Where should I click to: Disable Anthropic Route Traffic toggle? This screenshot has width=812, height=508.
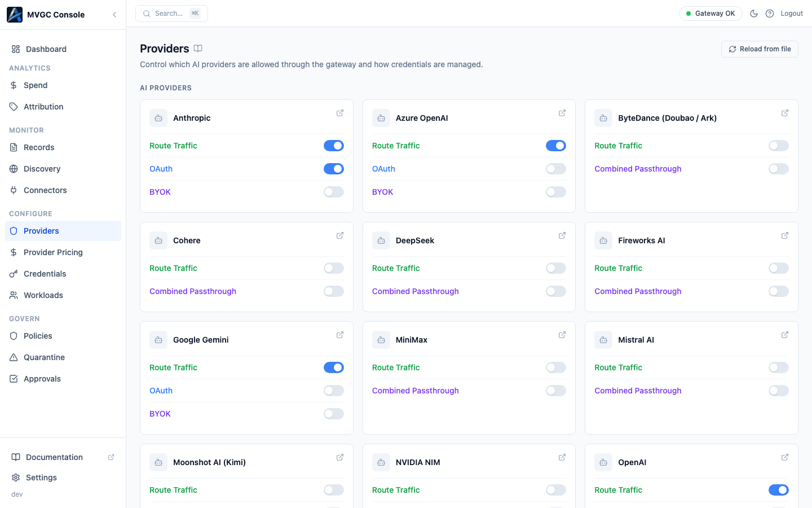(x=334, y=146)
